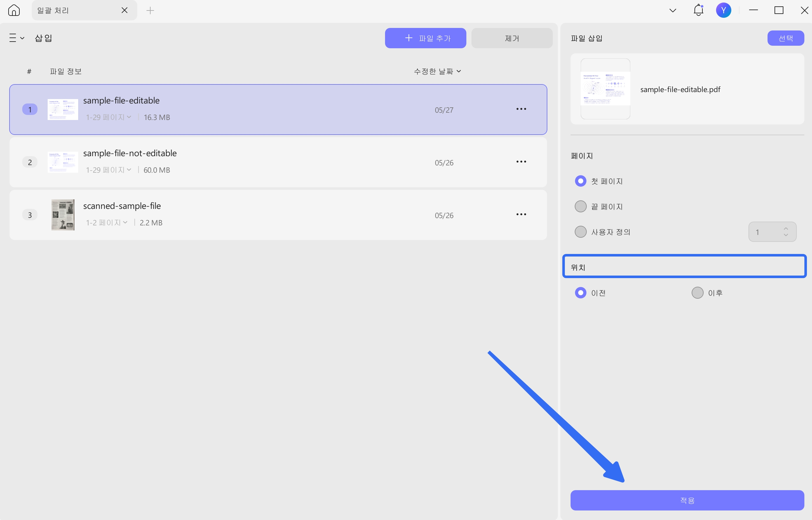812x520 pixels.
Task: Minimize the application window
Action: (x=753, y=10)
